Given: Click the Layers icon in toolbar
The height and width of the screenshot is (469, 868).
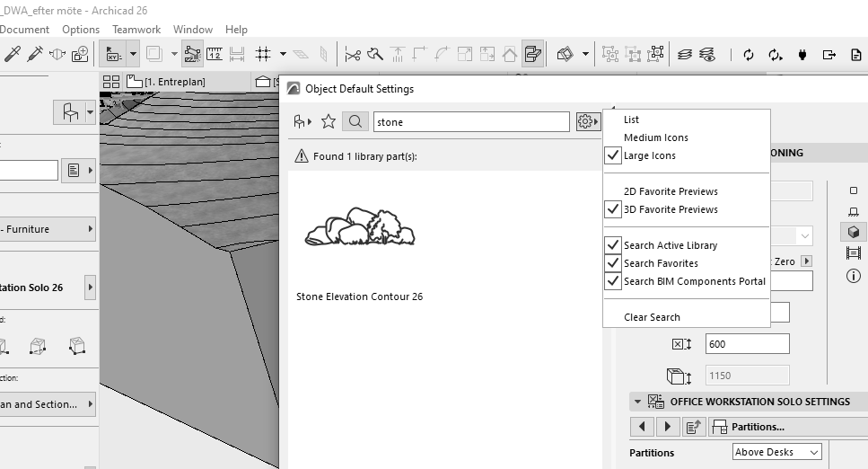Looking at the screenshot, I should [685, 55].
